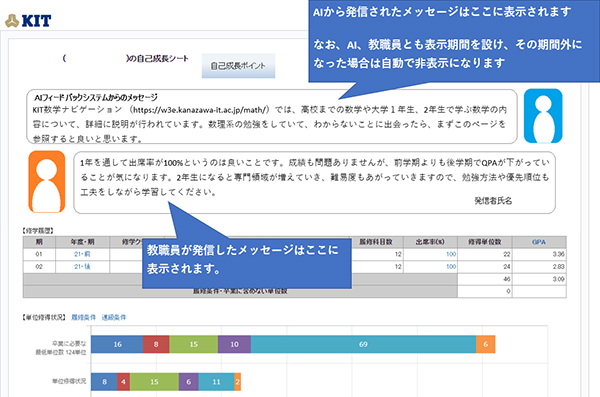
Task: Click the 0 credits cell in bottom row
Action: click(x=484, y=291)
